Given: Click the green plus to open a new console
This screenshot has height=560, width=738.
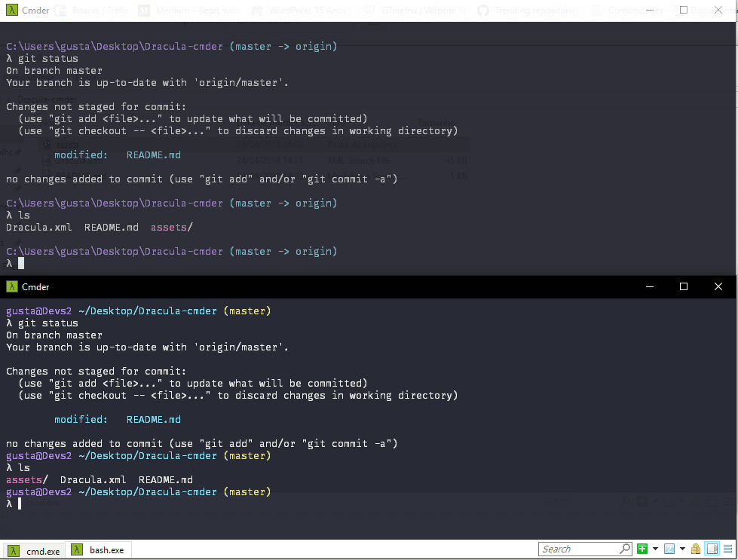Looking at the screenshot, I should (x=642, y=548).
